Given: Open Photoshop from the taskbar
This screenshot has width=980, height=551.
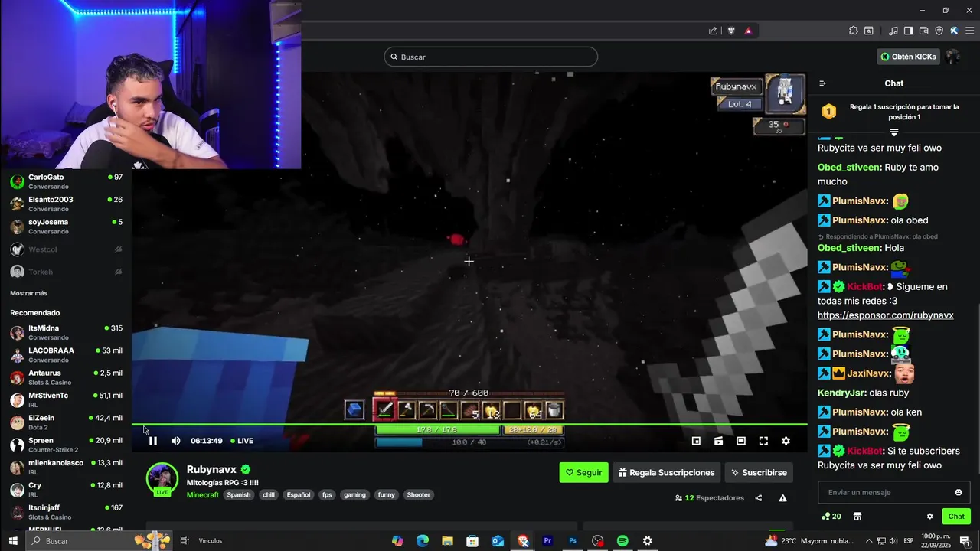Looking at the screenshot, I should pos(573,541).
